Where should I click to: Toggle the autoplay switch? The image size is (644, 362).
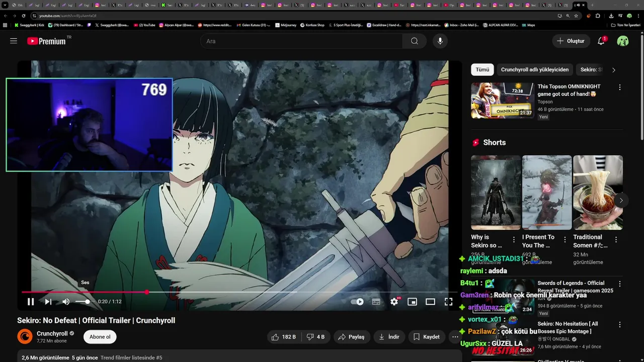point(357,302)
